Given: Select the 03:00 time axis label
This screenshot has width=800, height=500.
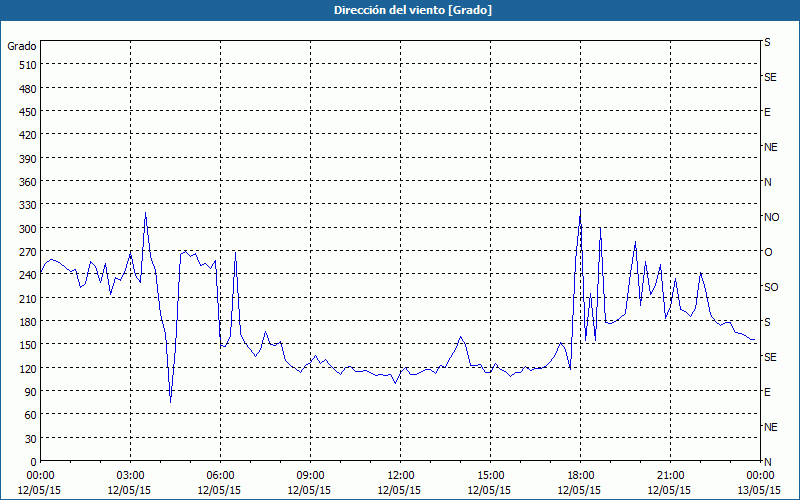Looking at the screenshot, I should pos(131,476).
